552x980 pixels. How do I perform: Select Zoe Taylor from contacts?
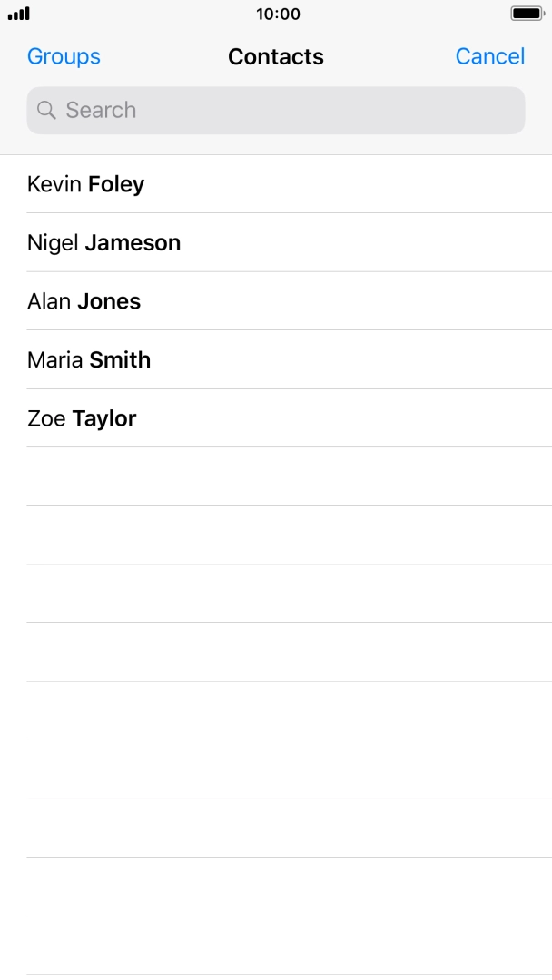(x=276, y=418)
